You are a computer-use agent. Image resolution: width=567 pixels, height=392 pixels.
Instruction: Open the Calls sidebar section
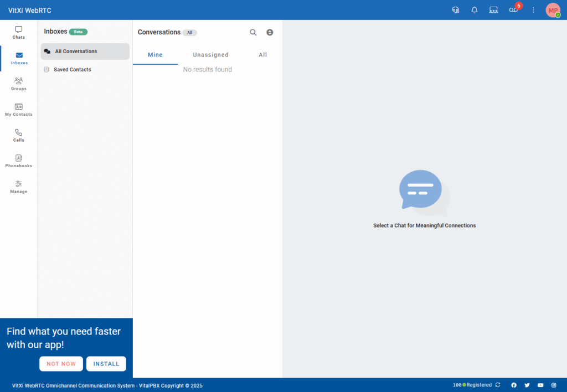tap(18, 136)
